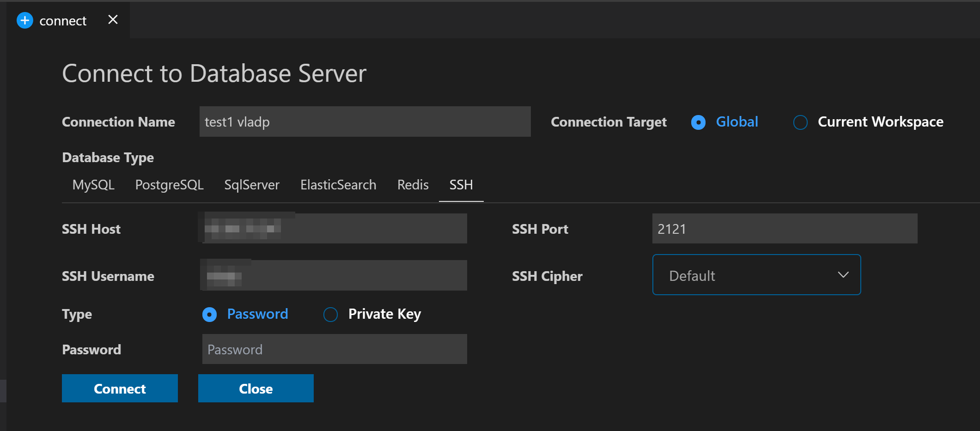Screen dimensions: 980x431
Task: Expand the Default cipher selection list
Action: [843, 275]
